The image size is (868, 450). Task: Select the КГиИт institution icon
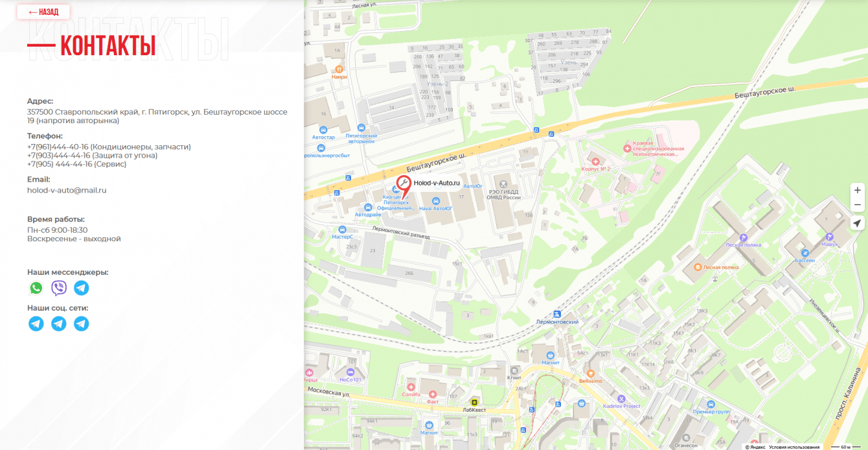[515, 370]
